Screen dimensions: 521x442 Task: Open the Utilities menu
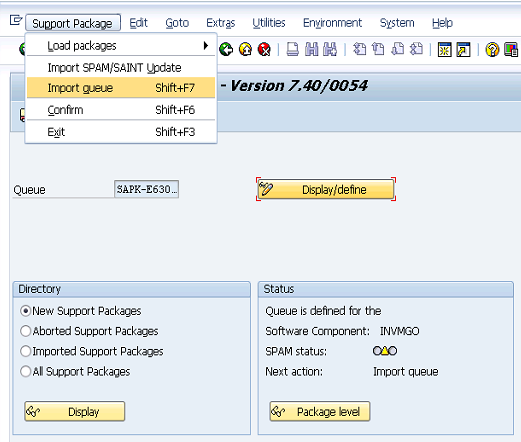point(269,23)
